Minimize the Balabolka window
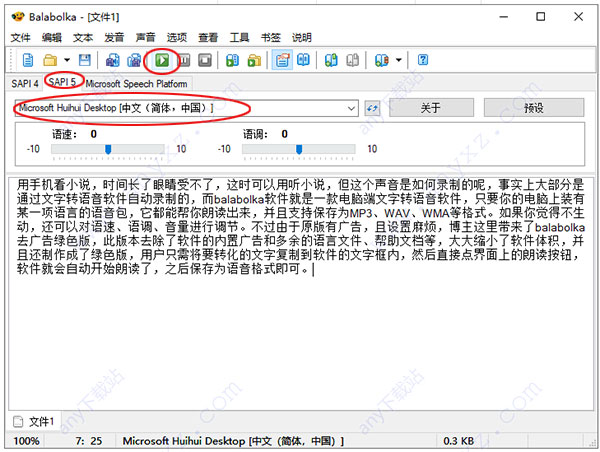Screen dimensions: 600x452 tap(504, 16)
